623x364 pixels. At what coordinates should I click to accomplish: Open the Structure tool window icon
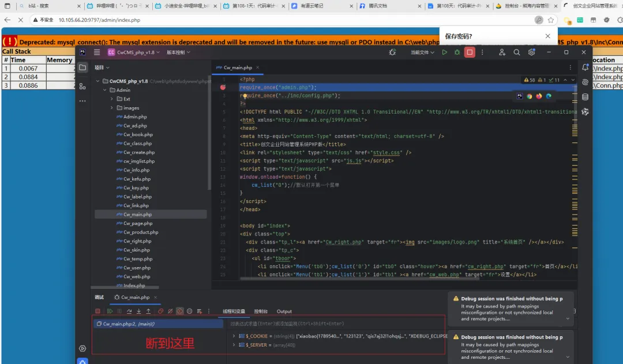82,86
